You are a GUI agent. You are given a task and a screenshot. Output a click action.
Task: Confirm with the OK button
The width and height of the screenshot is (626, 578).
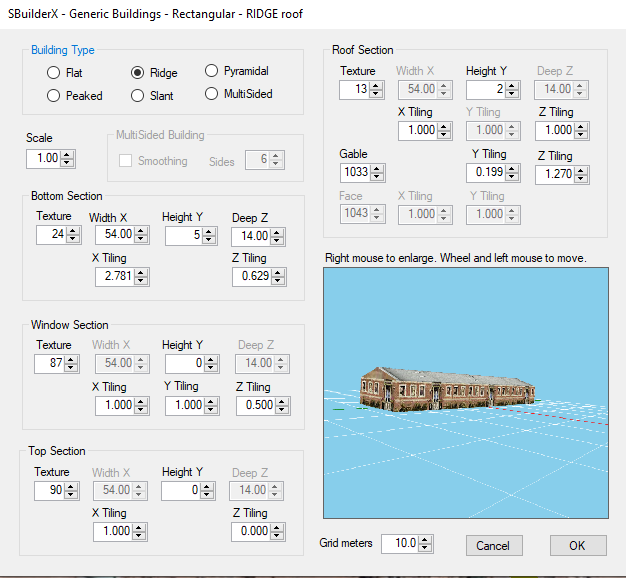pos(578,545)
